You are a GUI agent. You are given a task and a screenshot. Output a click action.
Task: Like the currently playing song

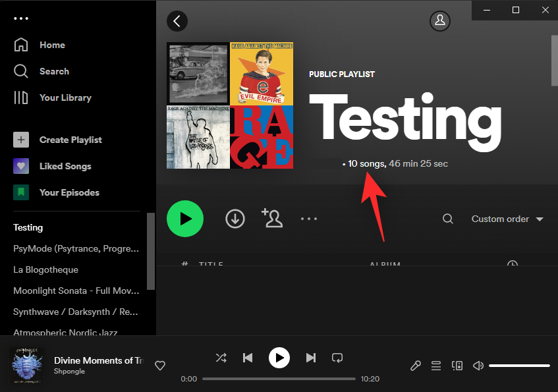[159, 366]
